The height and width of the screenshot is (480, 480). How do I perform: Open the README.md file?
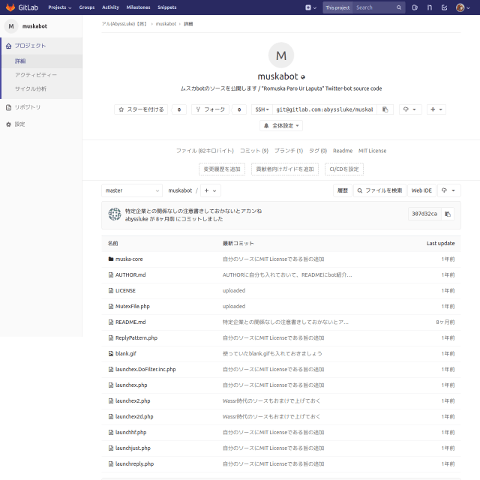(x=131, y=322)
